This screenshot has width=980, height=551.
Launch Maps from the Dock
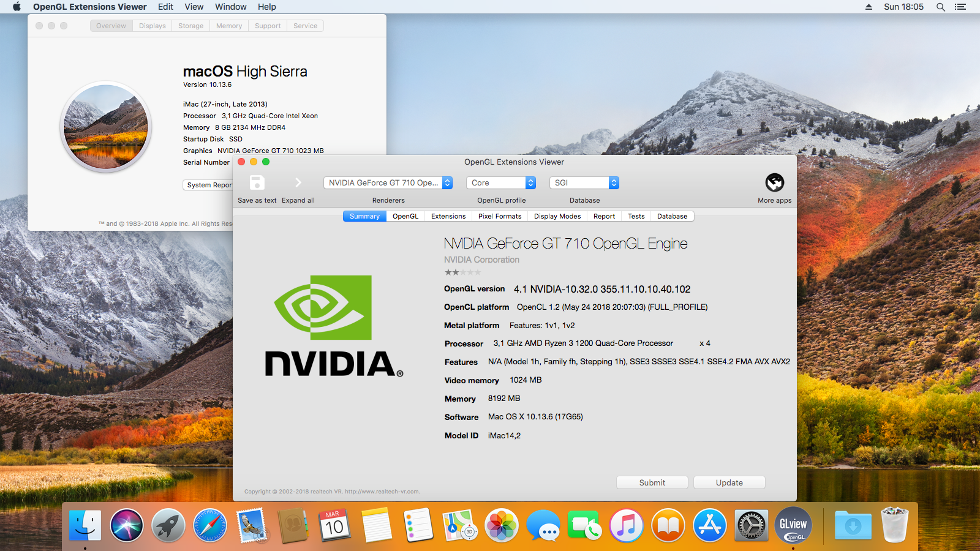click(x=460, y=525)
